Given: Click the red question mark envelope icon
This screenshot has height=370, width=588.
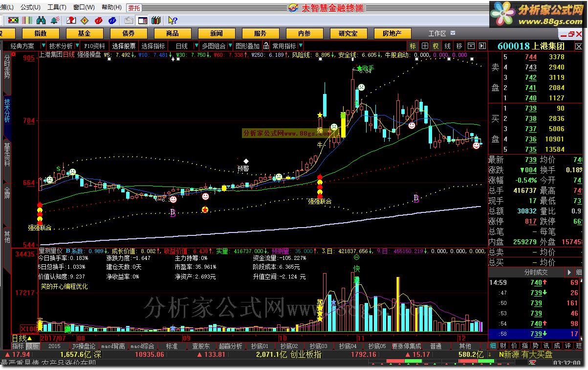Looking at the screenshot, I should tap(71, 20).
